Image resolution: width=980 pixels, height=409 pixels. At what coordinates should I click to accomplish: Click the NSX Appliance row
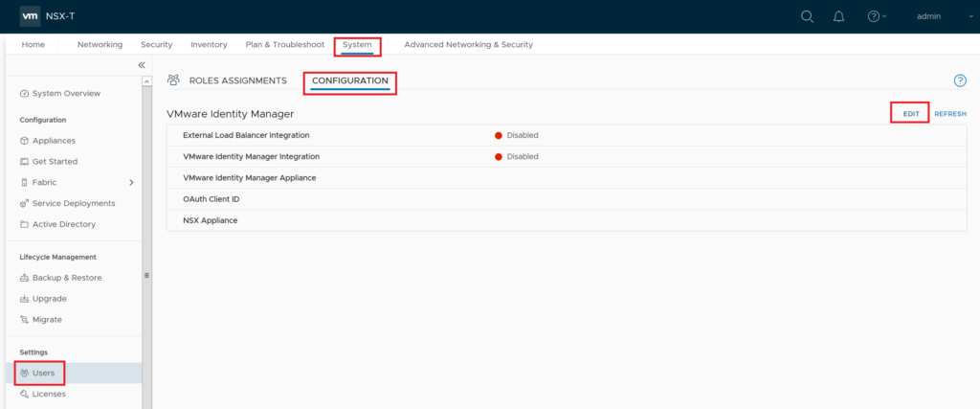click(x=567, y=220)
